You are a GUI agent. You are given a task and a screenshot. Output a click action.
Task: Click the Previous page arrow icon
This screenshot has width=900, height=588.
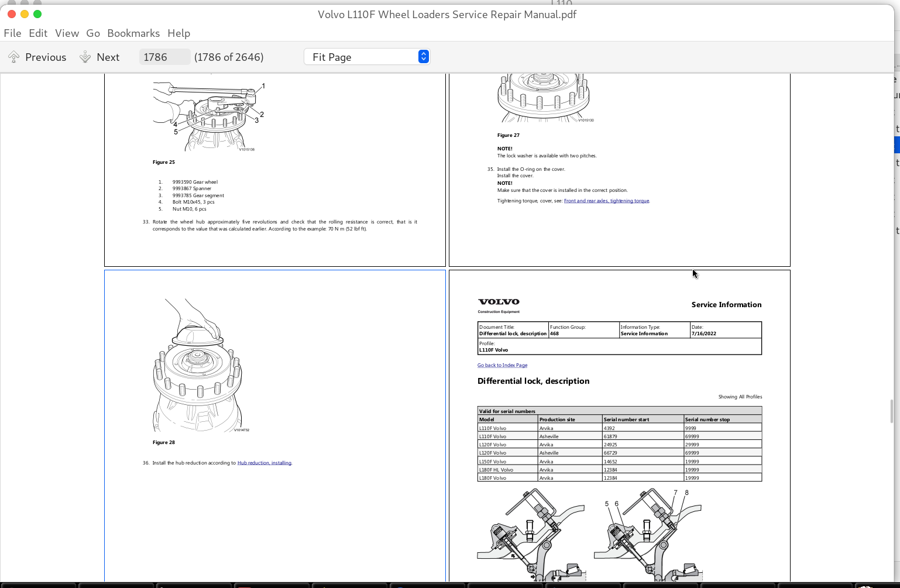click(x=13, y=56)
